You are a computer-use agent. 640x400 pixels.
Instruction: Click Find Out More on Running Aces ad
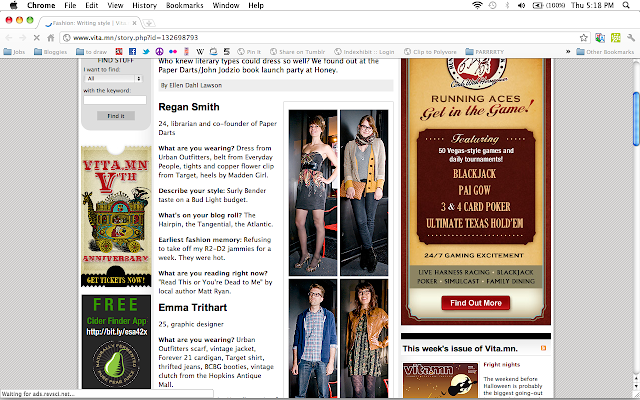click(476, 303)
